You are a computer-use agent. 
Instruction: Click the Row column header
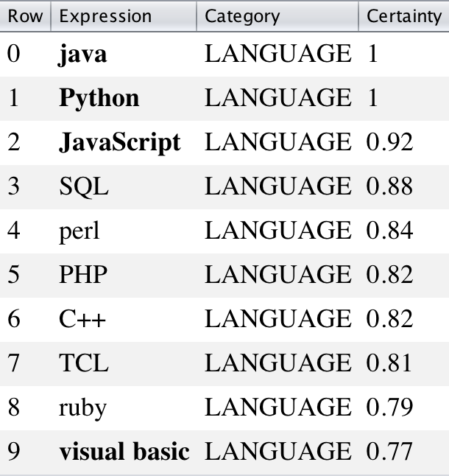25,16
